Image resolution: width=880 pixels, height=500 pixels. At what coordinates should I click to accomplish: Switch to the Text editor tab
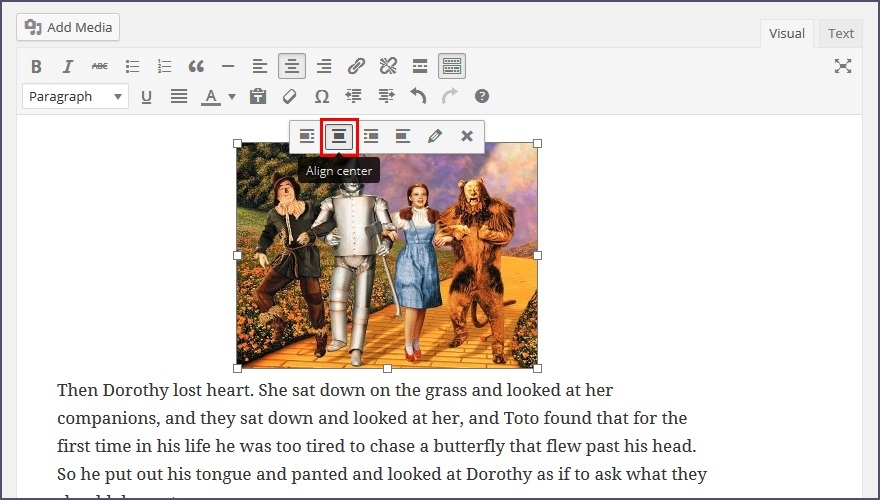841,33
